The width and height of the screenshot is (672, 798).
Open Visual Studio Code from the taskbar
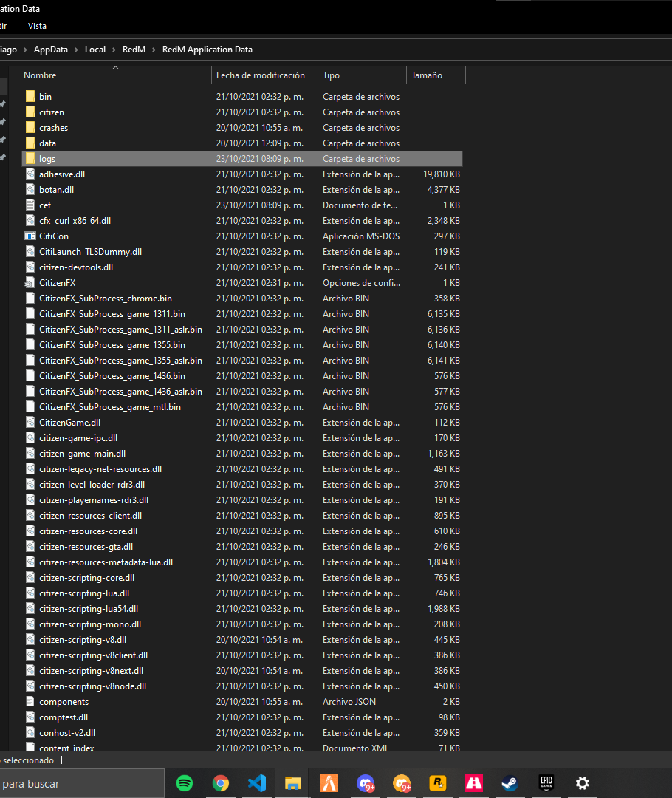[x=257, y=783]
